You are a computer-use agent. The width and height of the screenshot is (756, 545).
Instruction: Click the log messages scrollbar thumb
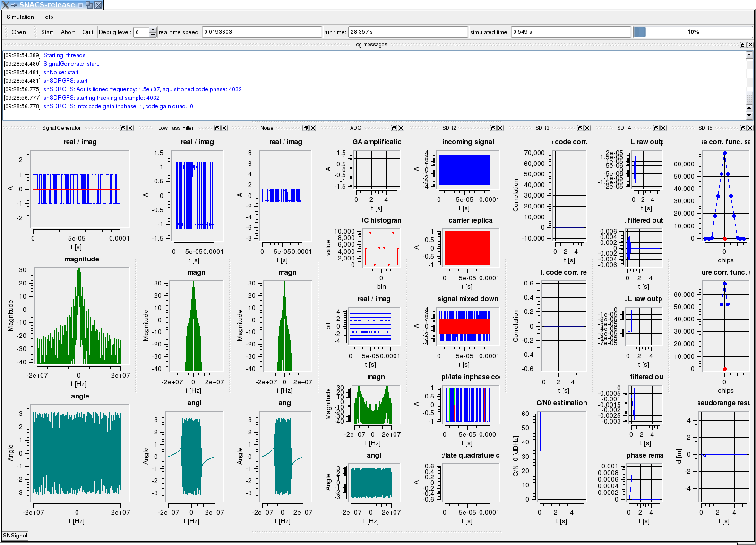pyautogui.click(x=749, y=97)
